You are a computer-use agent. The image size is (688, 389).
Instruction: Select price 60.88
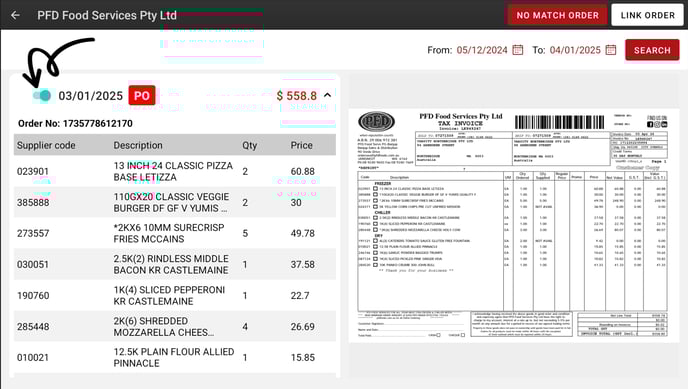(x=302, y=171)
